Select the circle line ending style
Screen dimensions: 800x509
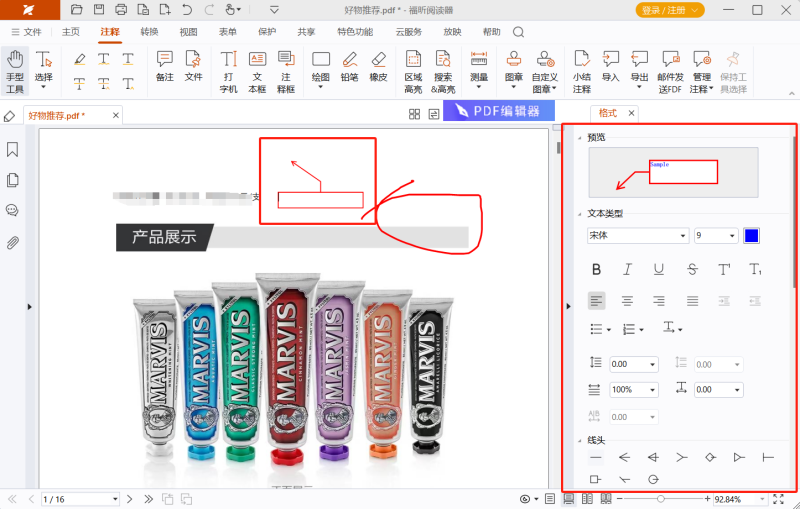pos(653,479)
